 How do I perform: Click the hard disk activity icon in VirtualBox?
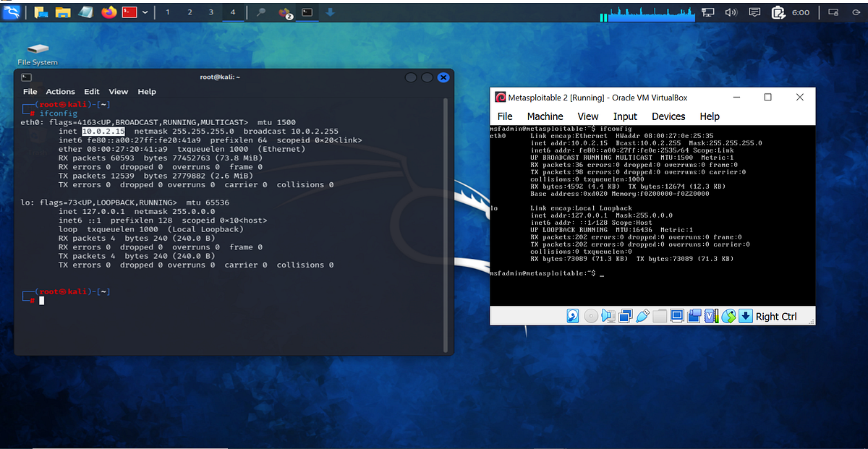[x=573, y=316]
